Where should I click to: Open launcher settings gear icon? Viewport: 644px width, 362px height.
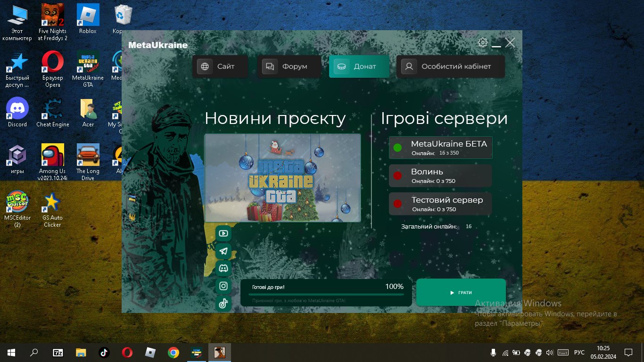click(482, 42)
